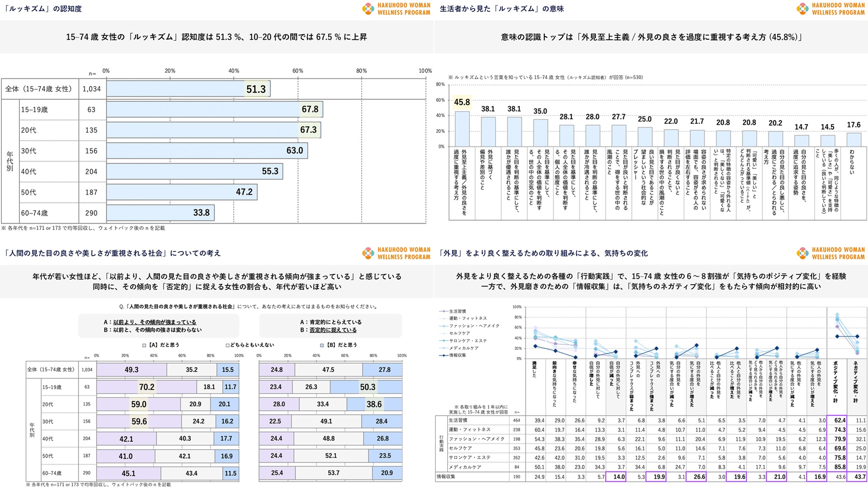868x488 pixels.
Task: Select the メディカルケア legend marker
Action: (x=443, y=348)
